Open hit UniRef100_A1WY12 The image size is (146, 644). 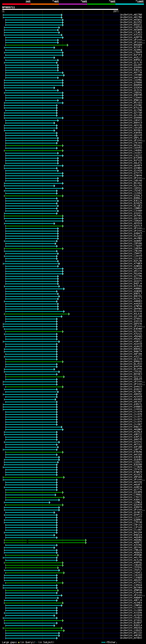131,342
